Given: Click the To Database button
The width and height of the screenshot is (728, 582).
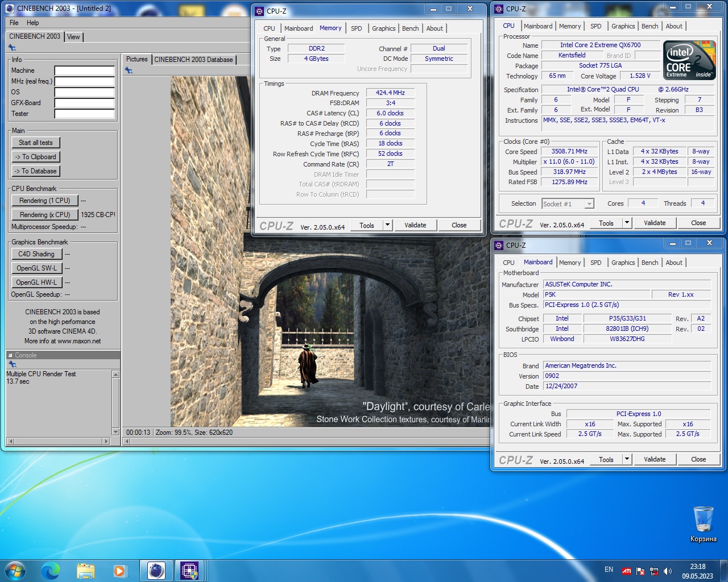Looking at the screenshot, I should point(36,171).
